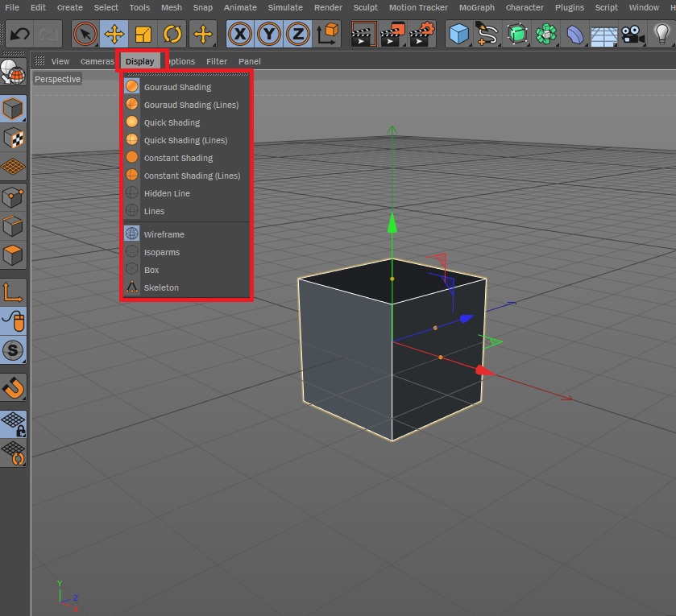The width and height of the screenshot is (676, 616).
Task: Toggle the X-axis lock
Action: (240, 34)
